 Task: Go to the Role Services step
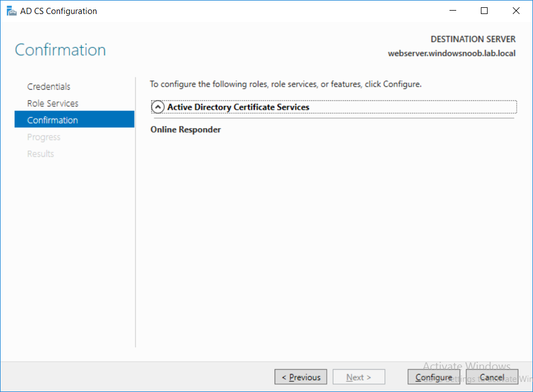click(53, 103)
